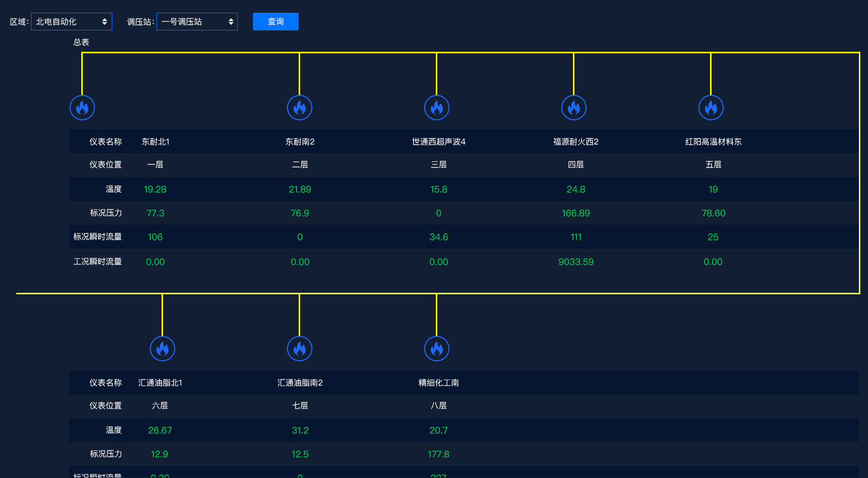Open the 区域 dropdown showing 北电自动化
The width and height of the screenshot is (868, 478).
[x=72, y=22]
